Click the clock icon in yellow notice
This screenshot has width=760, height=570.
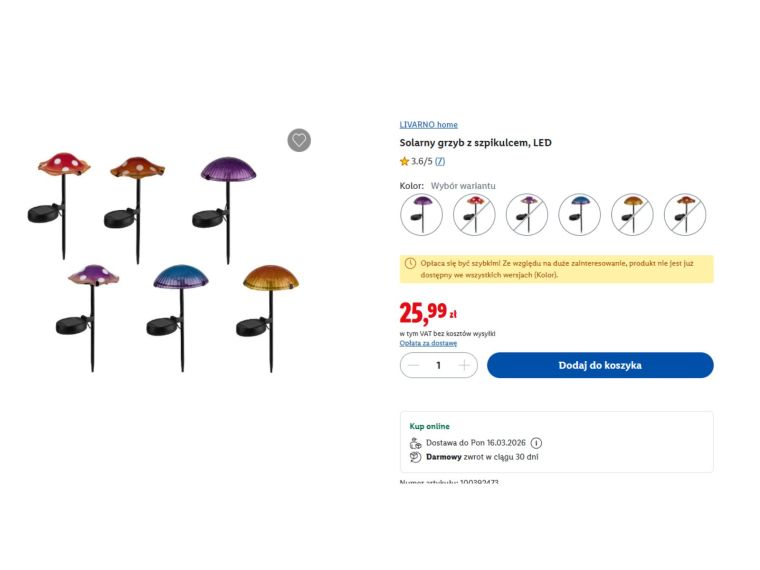[410, 263]
